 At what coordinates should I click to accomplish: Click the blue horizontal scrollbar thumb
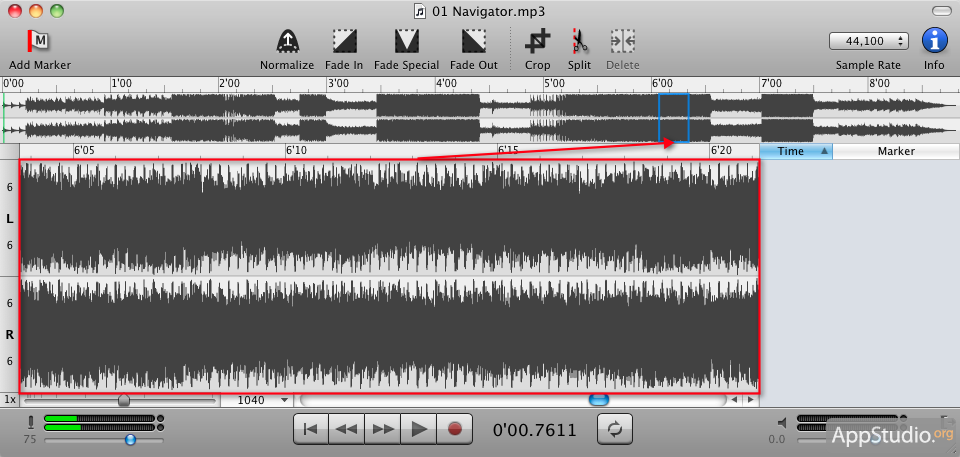click(x=599, y=400)
